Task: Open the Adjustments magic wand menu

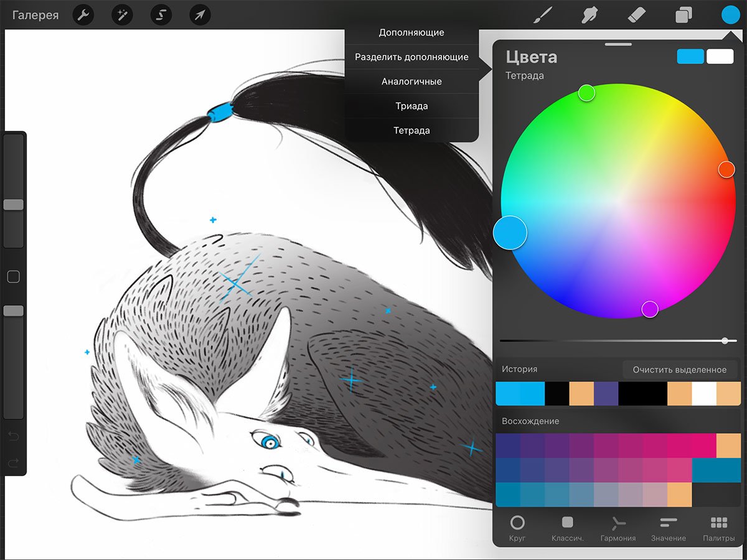Action: 122,15
